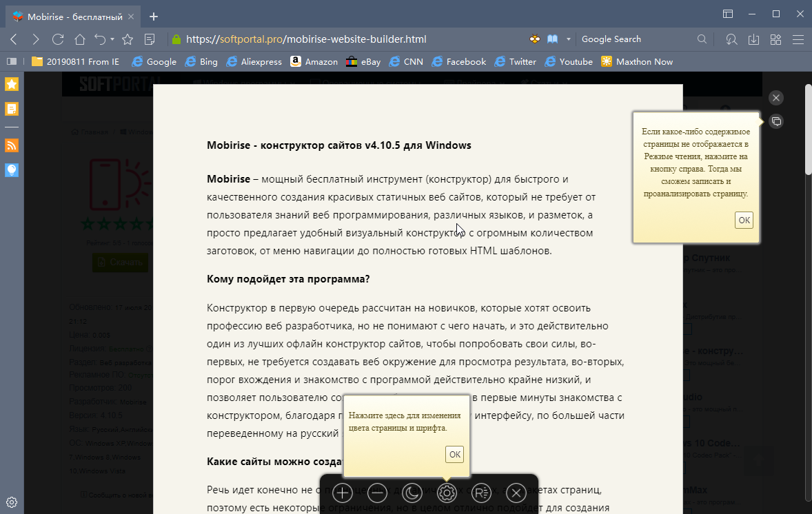Click the report page icon below X
Viewport: 812px width, 514px height.
[x=775, y=122]
